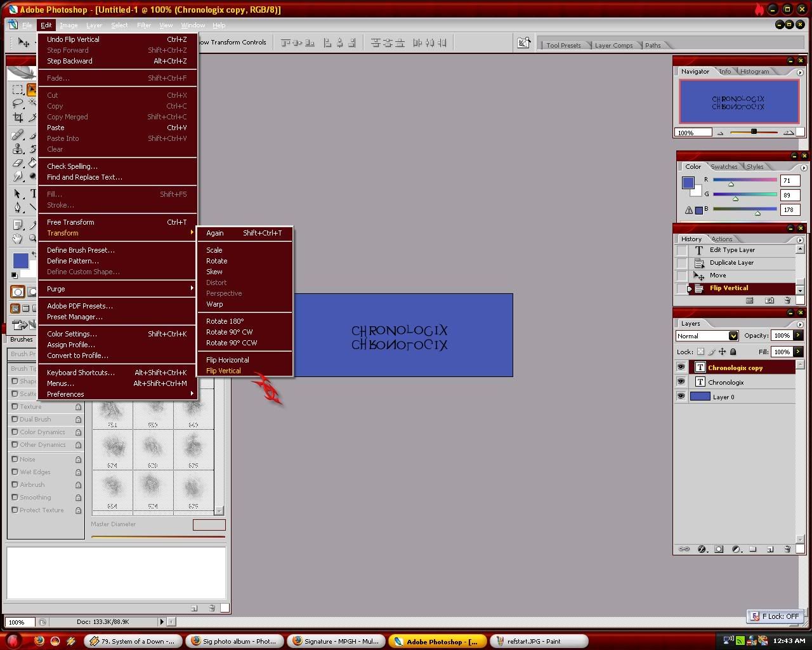Click Undo Flip Vertical menu item
This screenshot has width=812, height=650.
pos(118,39)
